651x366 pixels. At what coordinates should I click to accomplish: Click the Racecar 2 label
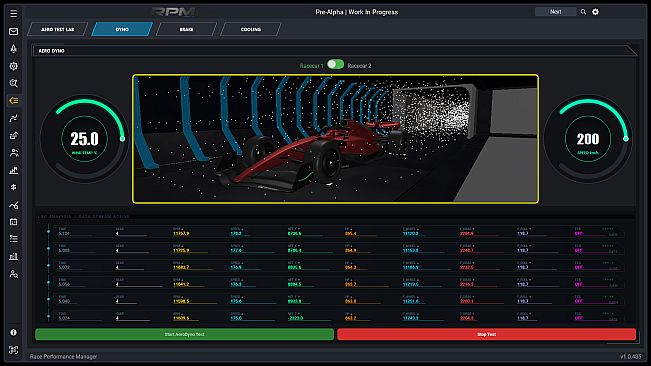coord(360,66)
